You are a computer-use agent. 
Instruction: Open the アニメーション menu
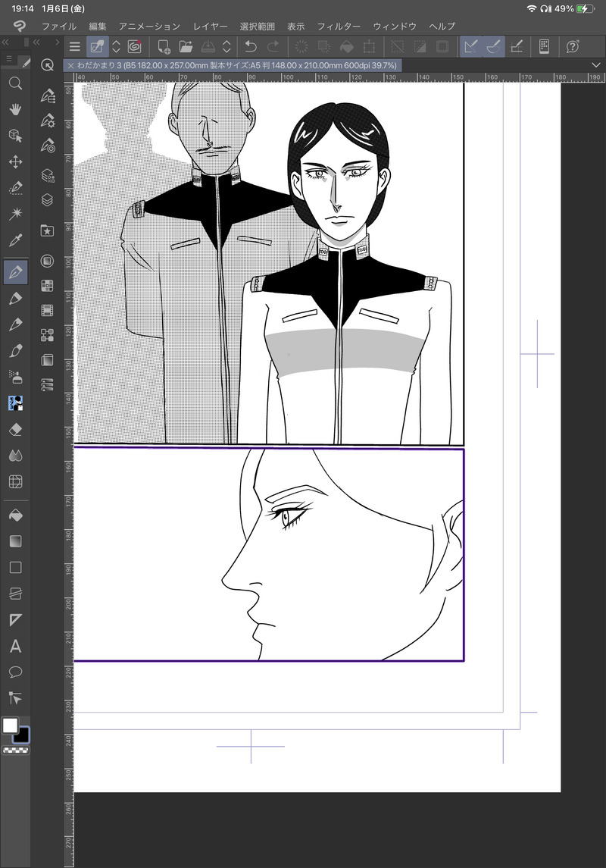pos(149,26)
